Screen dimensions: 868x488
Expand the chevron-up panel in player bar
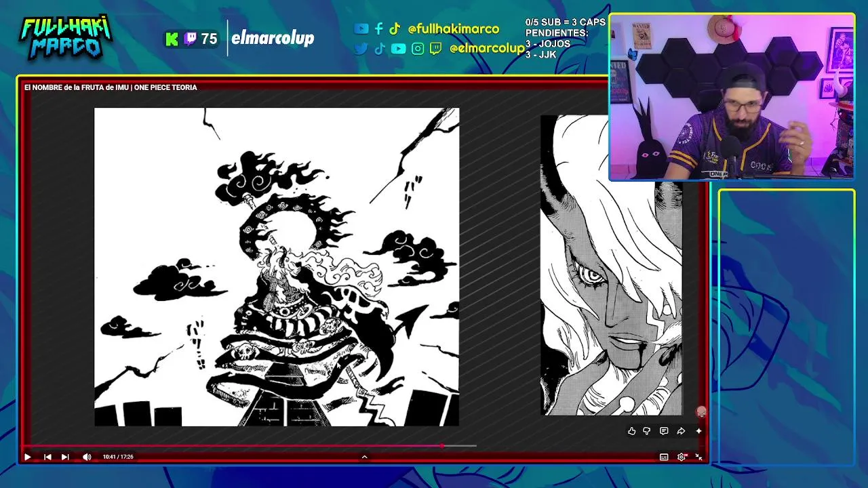(x=364, y=457)
